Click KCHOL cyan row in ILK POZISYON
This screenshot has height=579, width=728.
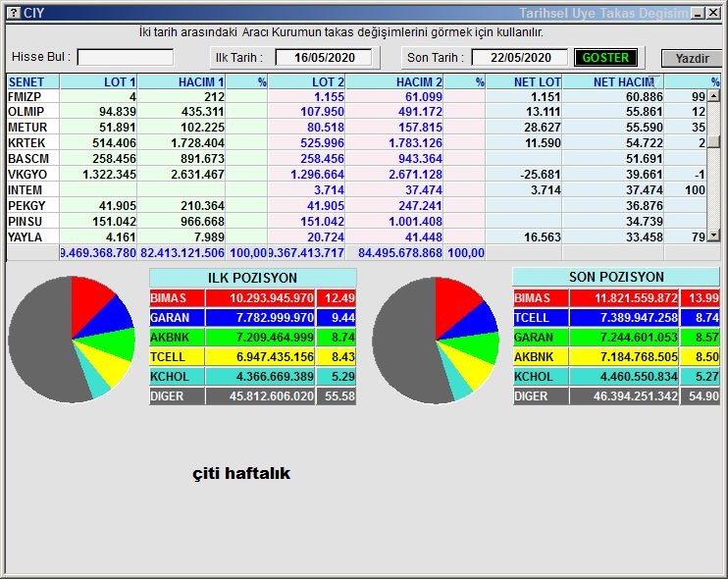[252, 377]
